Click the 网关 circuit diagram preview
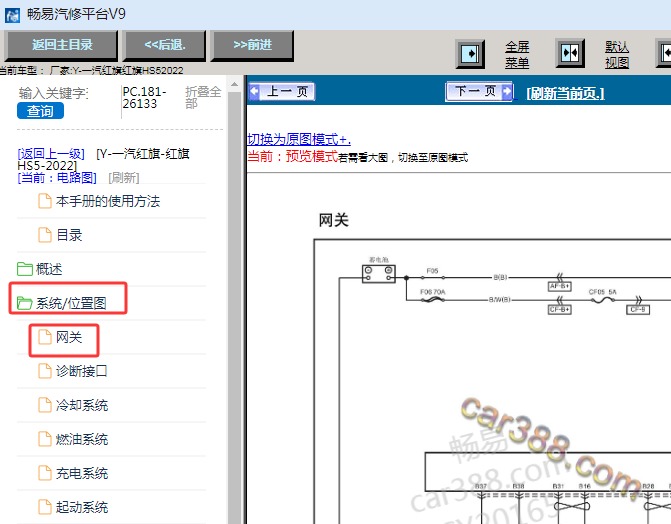This screenshot has height=524, width=671. 492,381
